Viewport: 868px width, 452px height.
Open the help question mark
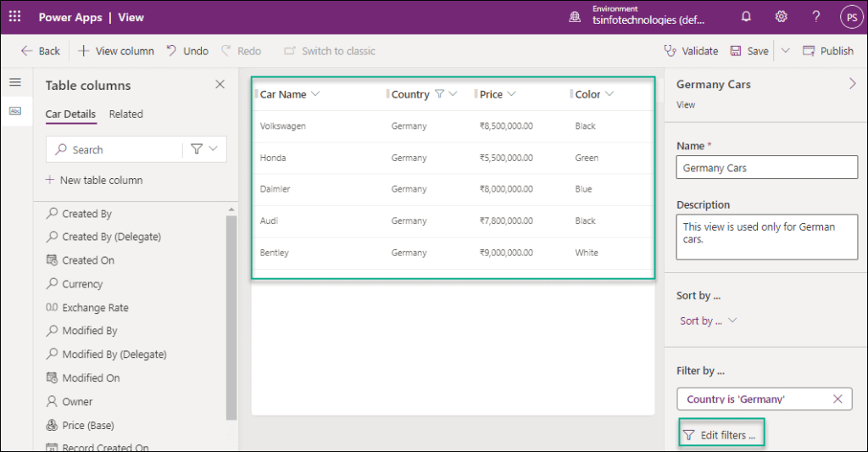tap(816, 17)
